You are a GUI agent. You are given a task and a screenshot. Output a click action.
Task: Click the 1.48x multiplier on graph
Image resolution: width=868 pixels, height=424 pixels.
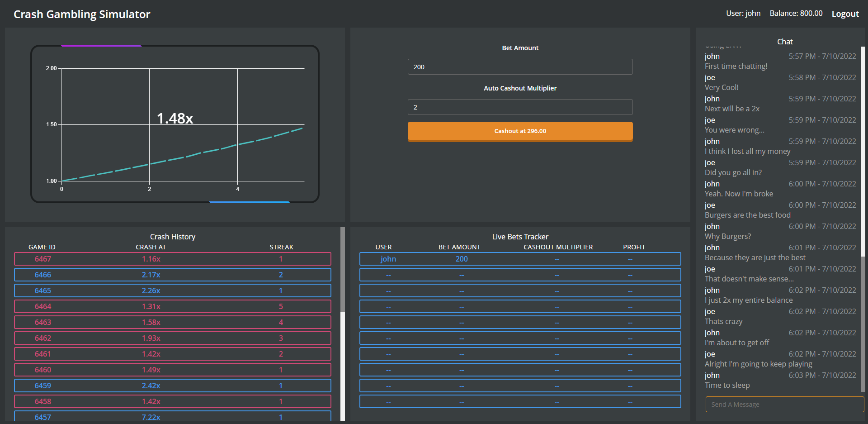(x=175, y=119)
